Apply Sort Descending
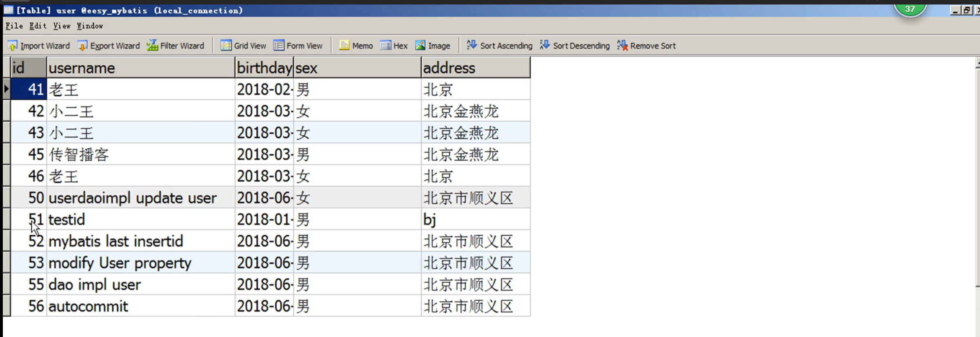The image size is (980, 337). point(575,46)
